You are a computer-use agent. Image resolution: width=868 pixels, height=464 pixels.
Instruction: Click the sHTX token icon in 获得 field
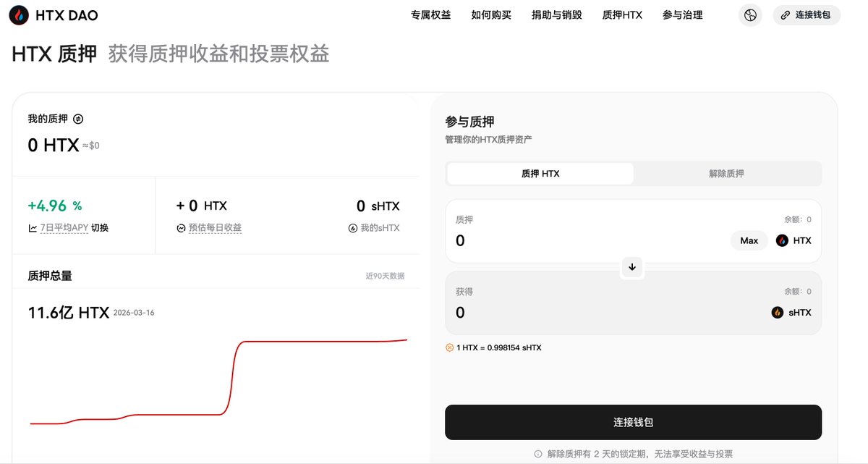click(x=778, y=313)
